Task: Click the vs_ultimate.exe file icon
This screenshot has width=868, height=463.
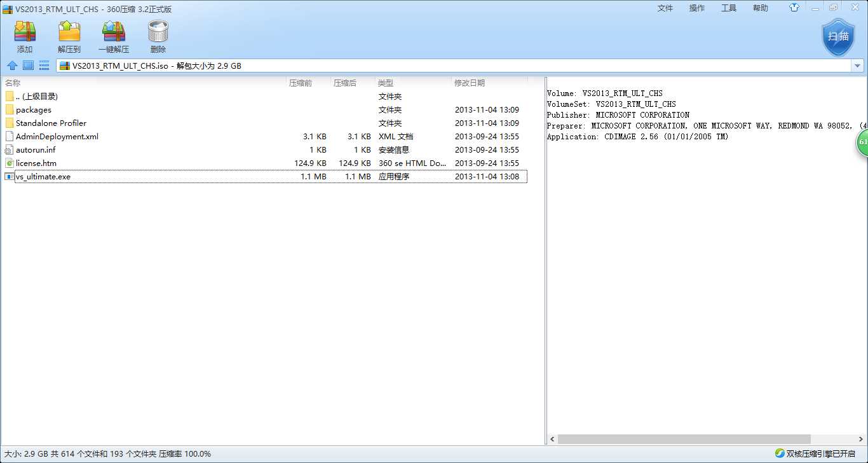Action: point(9,176)
